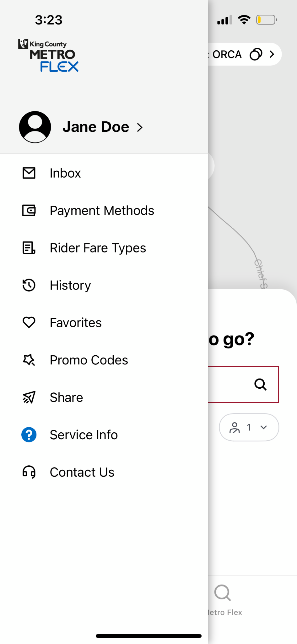
Task: Tap the History clock icon
Action: click(x=29, y=285)
